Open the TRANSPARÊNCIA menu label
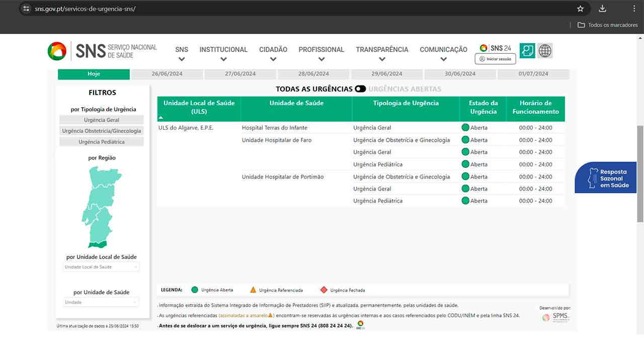 pyautogui.click(x=382, y=50)
